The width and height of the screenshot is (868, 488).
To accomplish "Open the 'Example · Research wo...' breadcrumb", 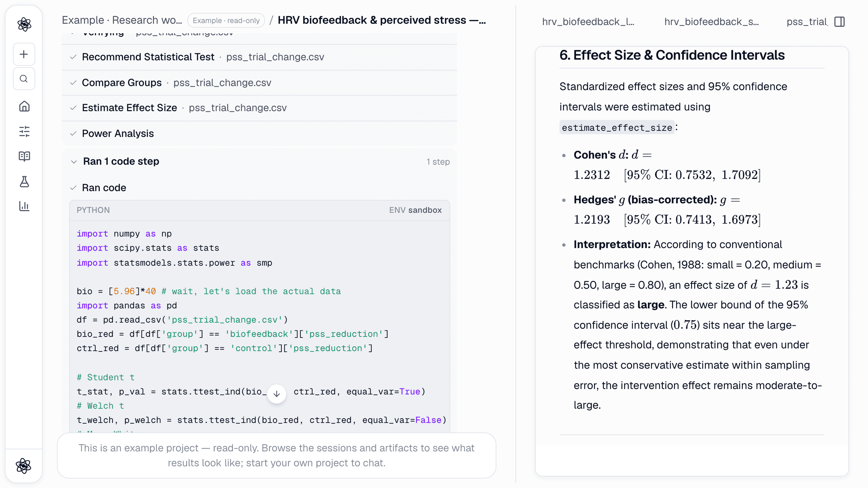I will 122,20.
